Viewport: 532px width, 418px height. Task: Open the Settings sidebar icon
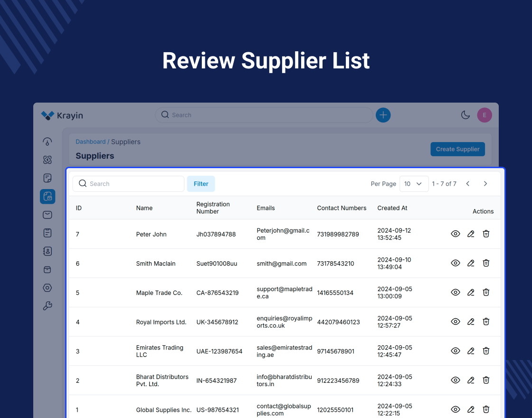point(47,288)
